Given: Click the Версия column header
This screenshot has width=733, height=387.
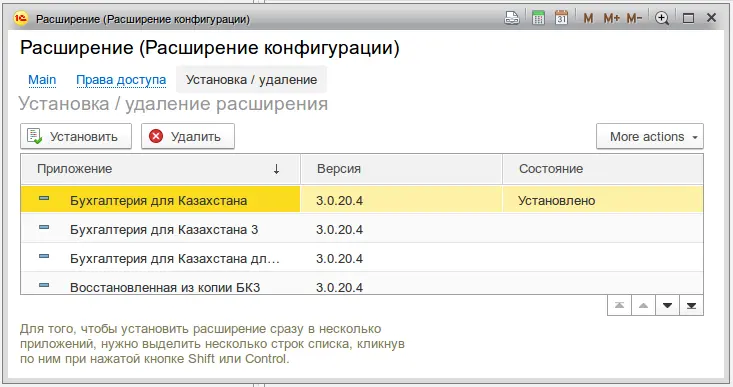Looking at the screenshot, I should click(401, 169).
